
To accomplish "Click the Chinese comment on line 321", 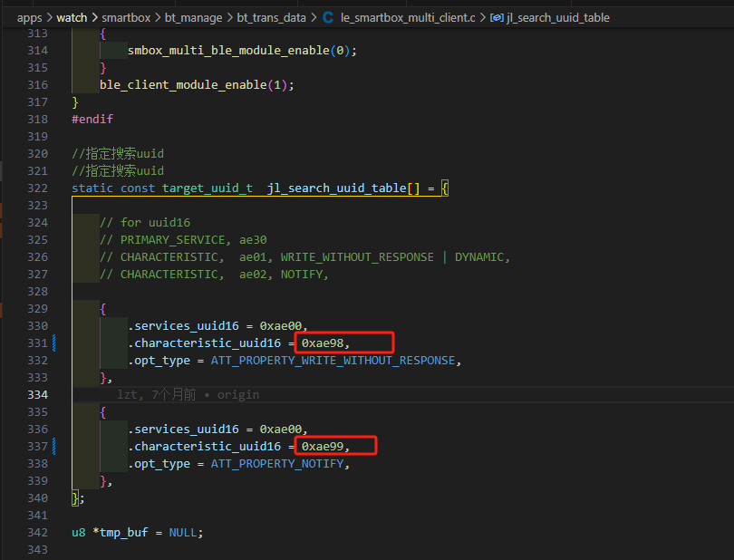I will 118,171.
